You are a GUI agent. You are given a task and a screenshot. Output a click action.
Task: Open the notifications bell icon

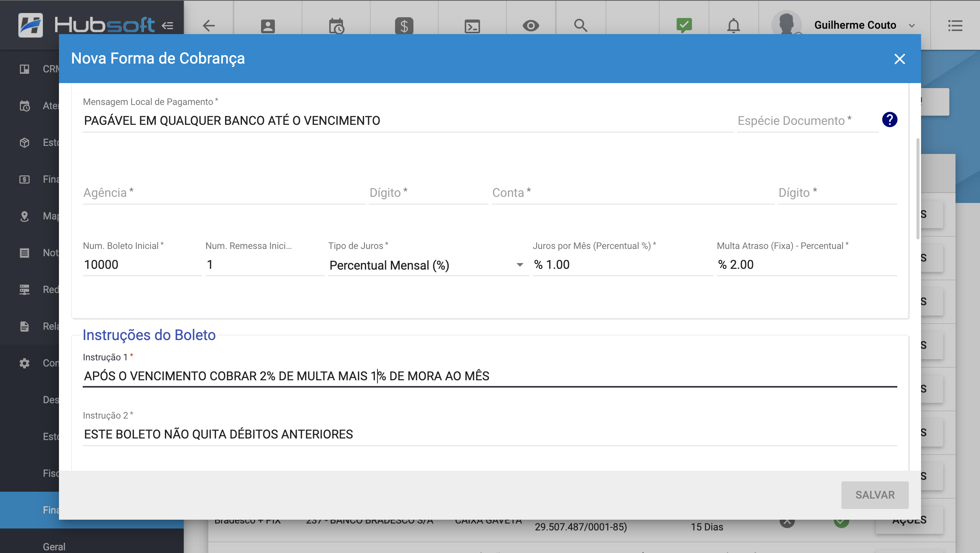pos(733,26)
